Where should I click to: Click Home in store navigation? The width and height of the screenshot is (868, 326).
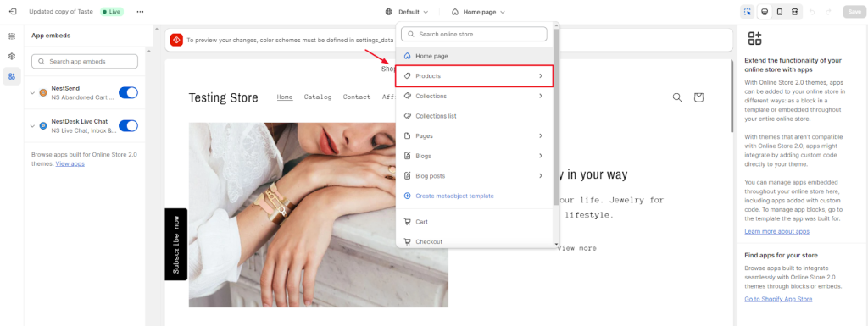click(x=285, y=97)
